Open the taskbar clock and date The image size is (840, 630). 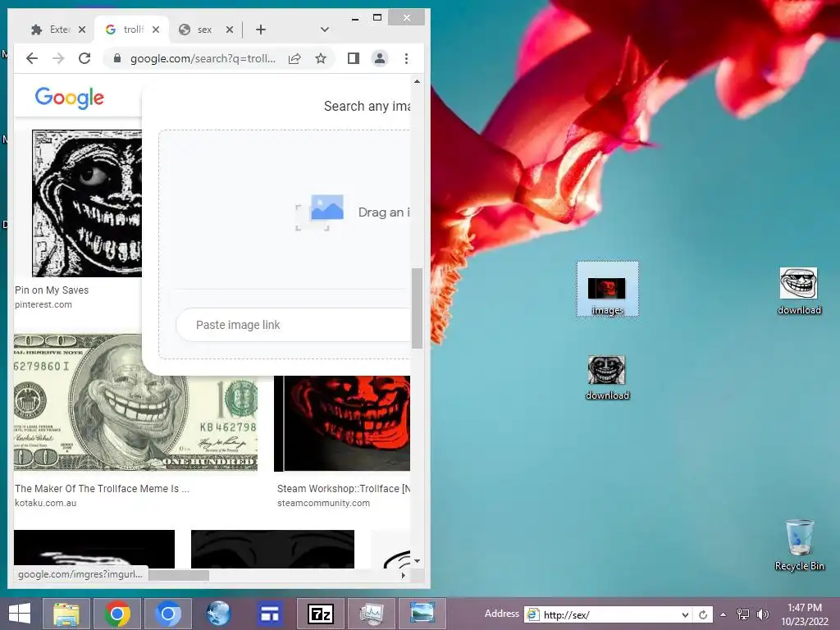(804, 614)
